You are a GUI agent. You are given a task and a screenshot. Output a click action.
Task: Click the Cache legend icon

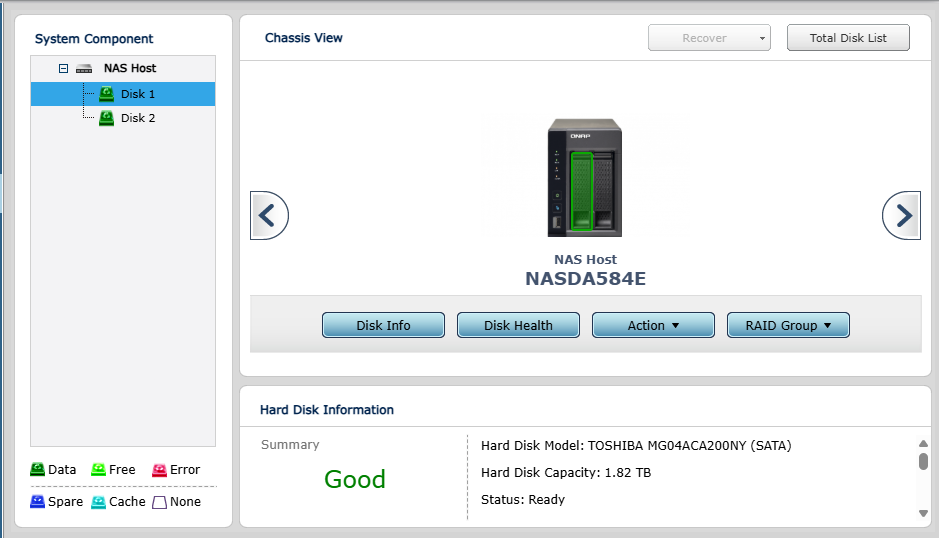click(98, 501)
